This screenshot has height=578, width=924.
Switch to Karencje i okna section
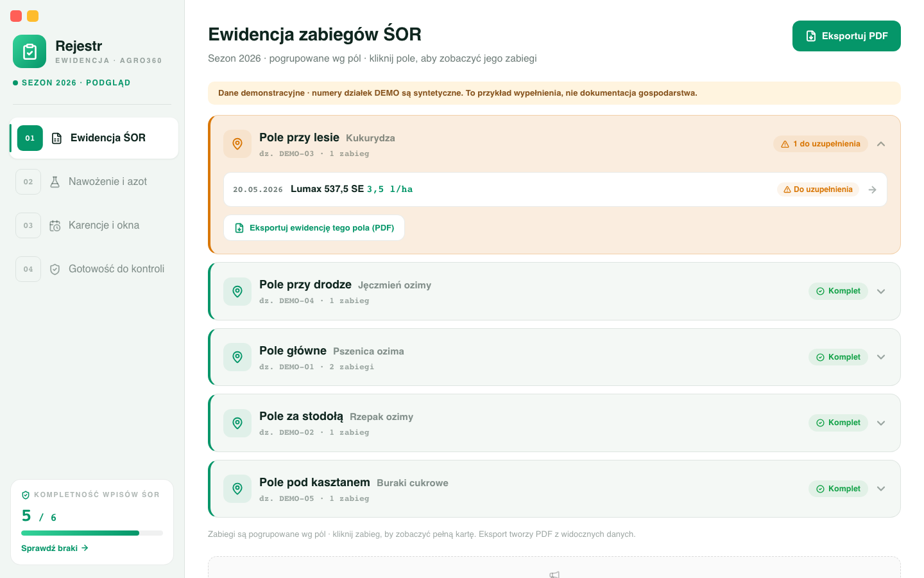coord(94,225)
